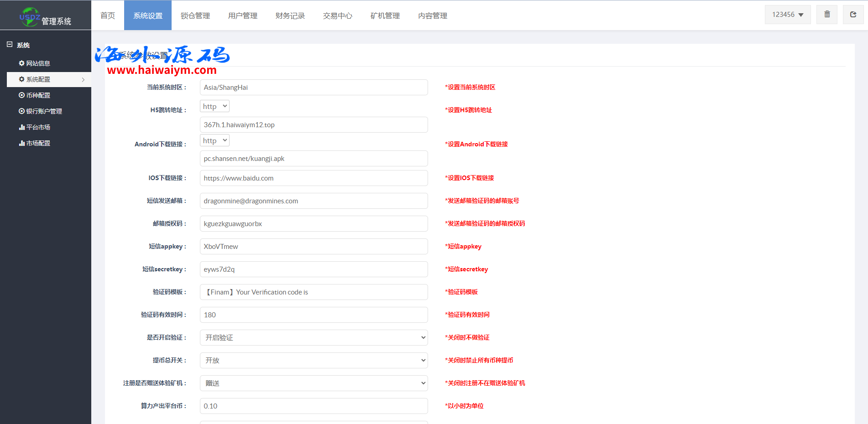The width and height of the screenshot is (868, 424).
Task: Open the Android下载链接 http protocol dropdown
Action: [x=214, y=140]
